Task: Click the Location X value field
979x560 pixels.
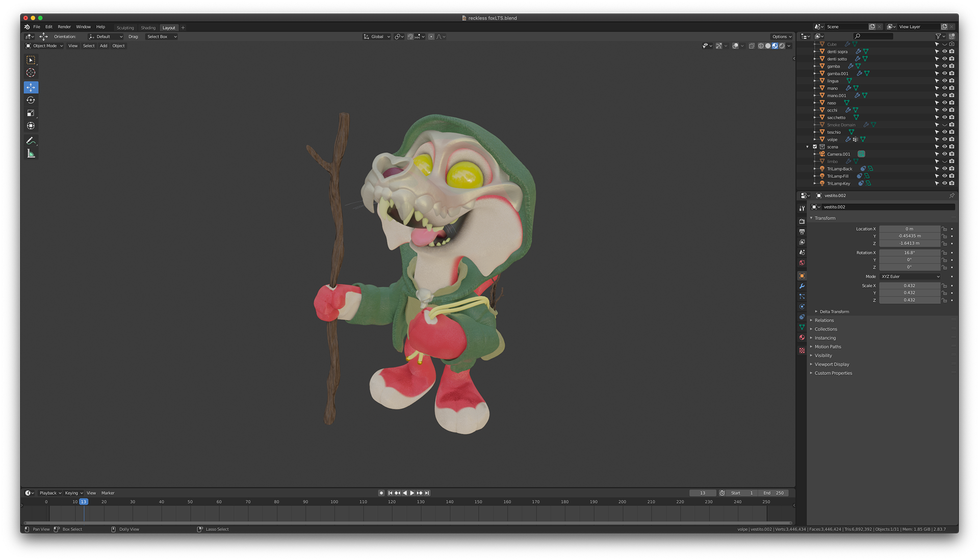Action: click(909, 229)
